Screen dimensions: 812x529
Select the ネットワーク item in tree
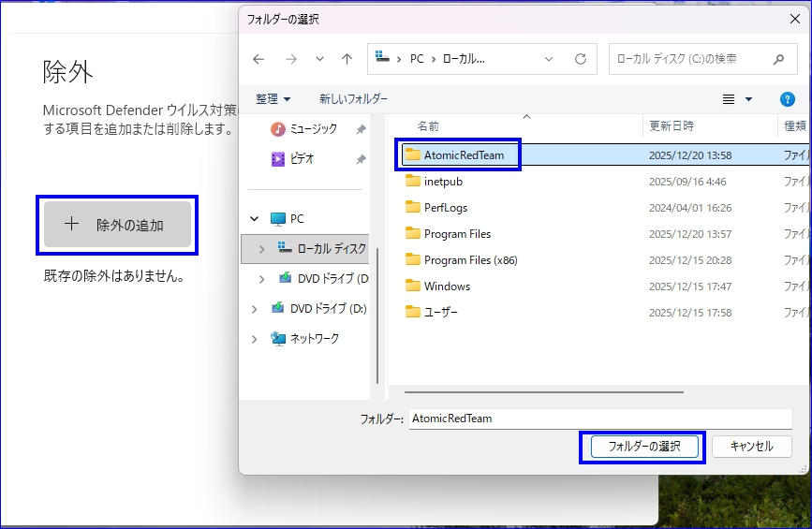pos(314,339)
